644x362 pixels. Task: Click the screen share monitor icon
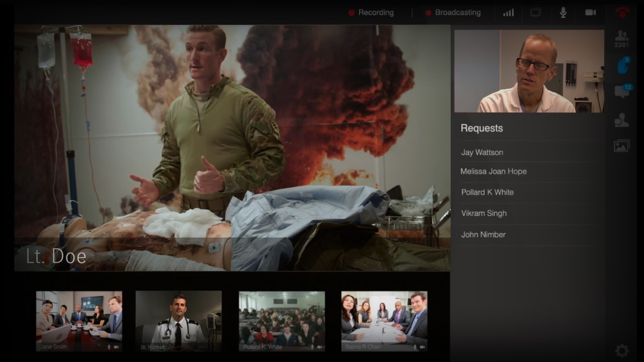pyautogui.click(x=535, y=13)
